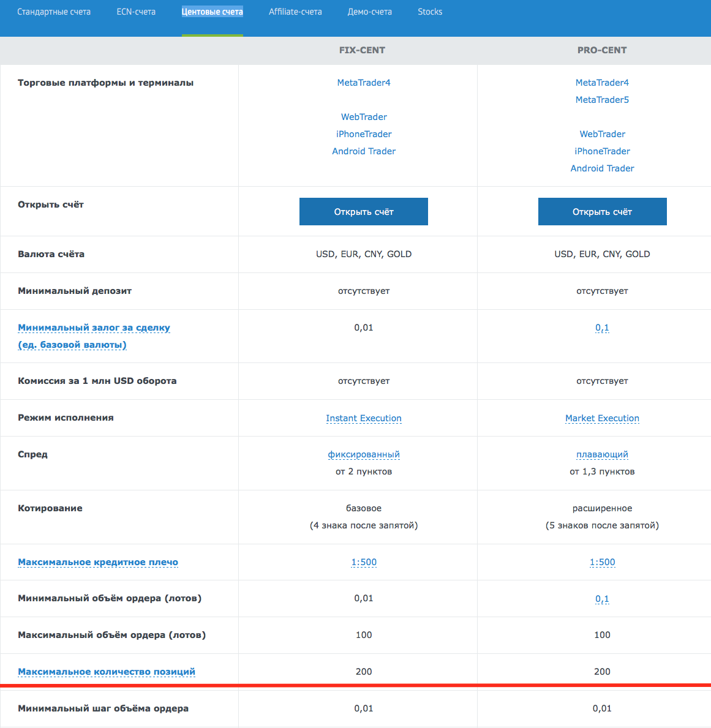711x728 pixels.
Task: Select the Валюта счёта row label
Action: (51, 255)
